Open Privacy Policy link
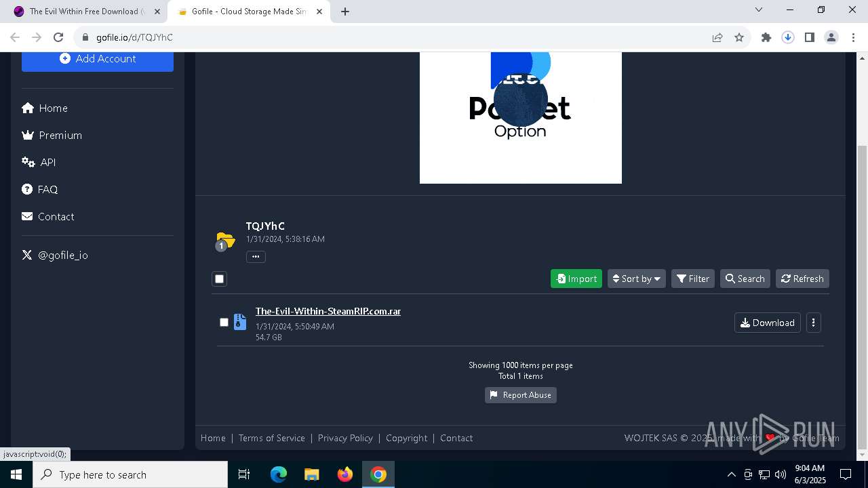The width and height of the screenshot is (868, 488). [345, 438]
